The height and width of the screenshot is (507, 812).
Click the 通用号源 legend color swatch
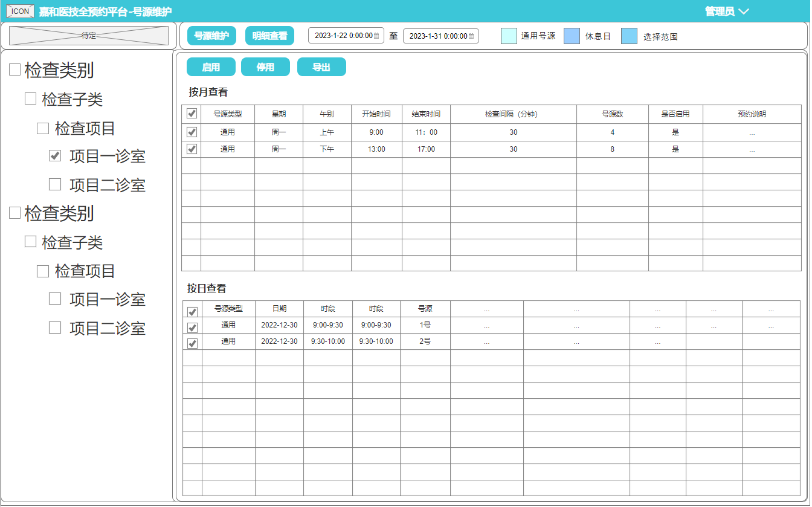(509, 36)
